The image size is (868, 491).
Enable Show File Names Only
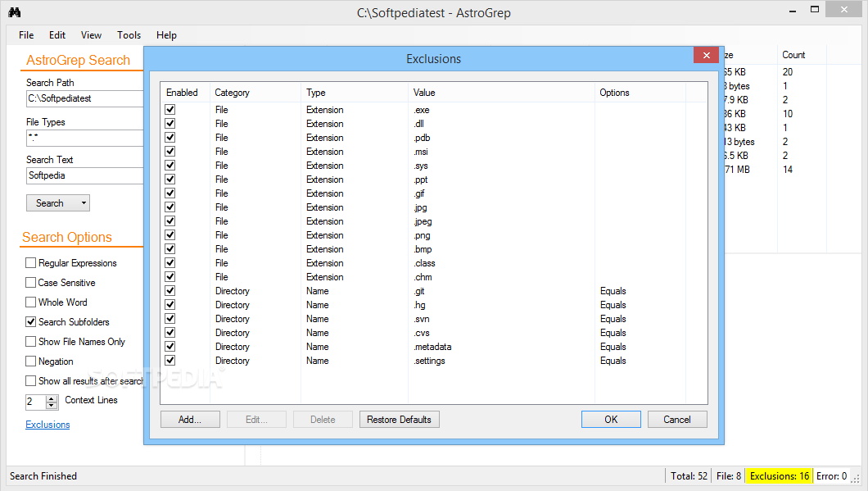click(31, 341)
